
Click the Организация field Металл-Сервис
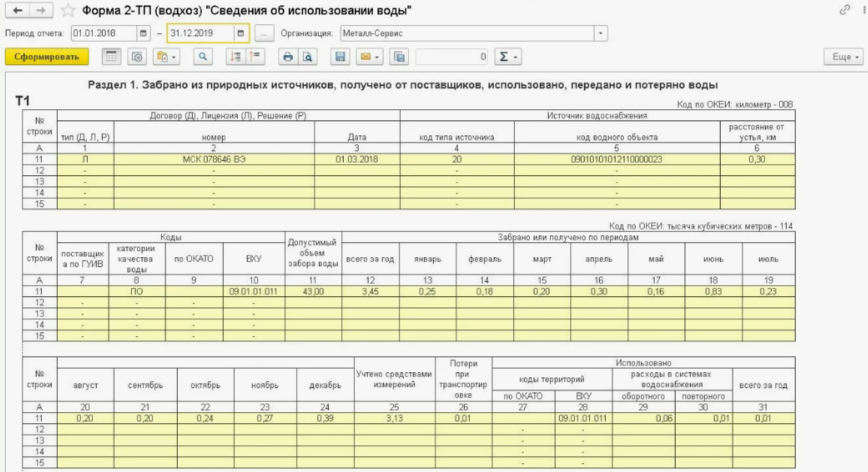(x=467, y=33)
